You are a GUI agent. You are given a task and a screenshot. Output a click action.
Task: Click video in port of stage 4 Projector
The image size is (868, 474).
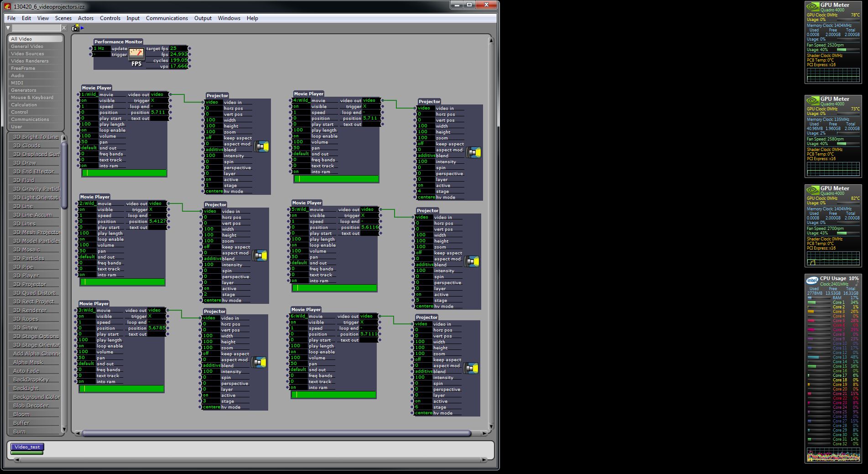click(x=416, y=108)
